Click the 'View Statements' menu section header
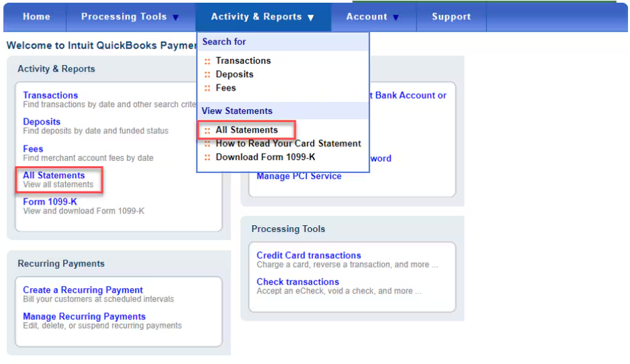 pos(237,111)
